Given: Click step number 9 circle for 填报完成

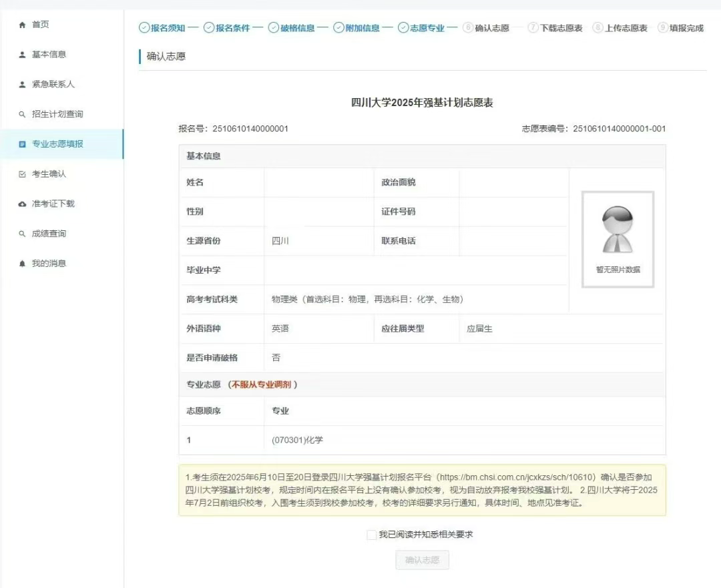Looking at the screenshot, I should pyautogui.click(x=663, y=27).
